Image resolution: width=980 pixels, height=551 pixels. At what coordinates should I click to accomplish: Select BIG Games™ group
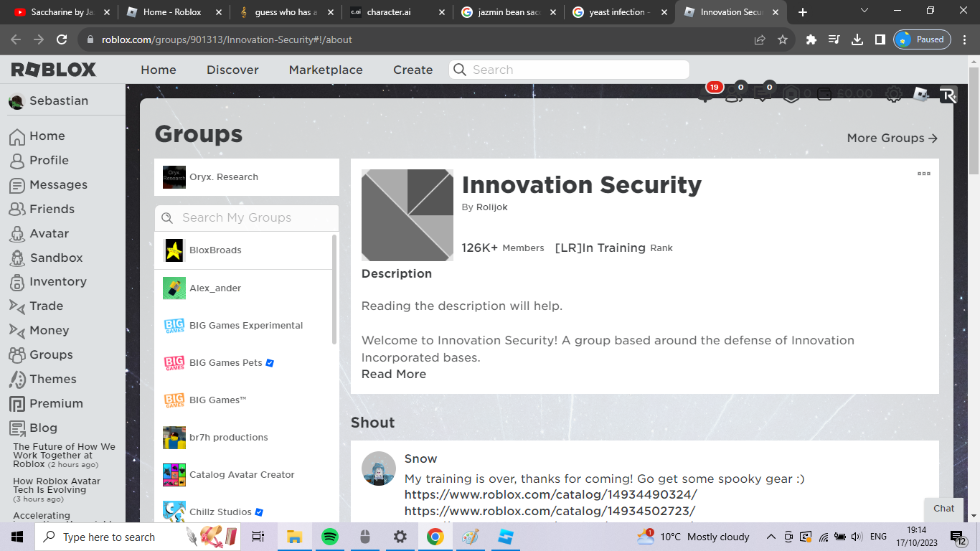[x=242, y=400]
